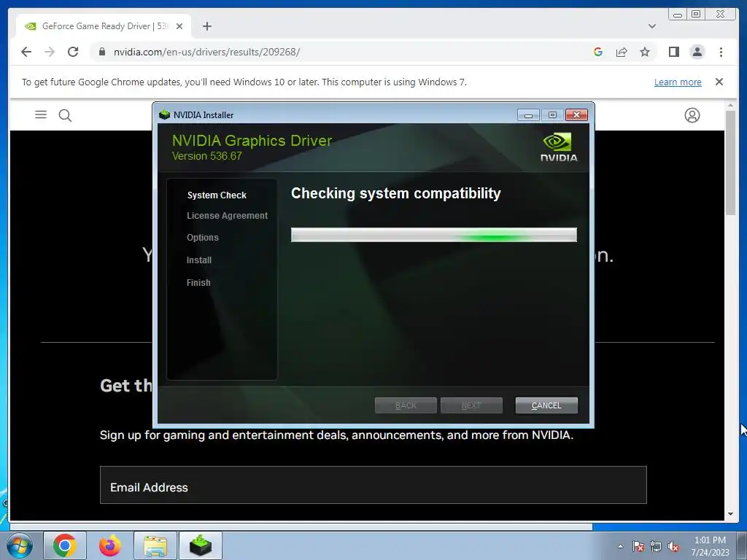This screenshot has width=747, height=560.
Task: Expand Chrome tab search chevron
Action: [652, 26]
